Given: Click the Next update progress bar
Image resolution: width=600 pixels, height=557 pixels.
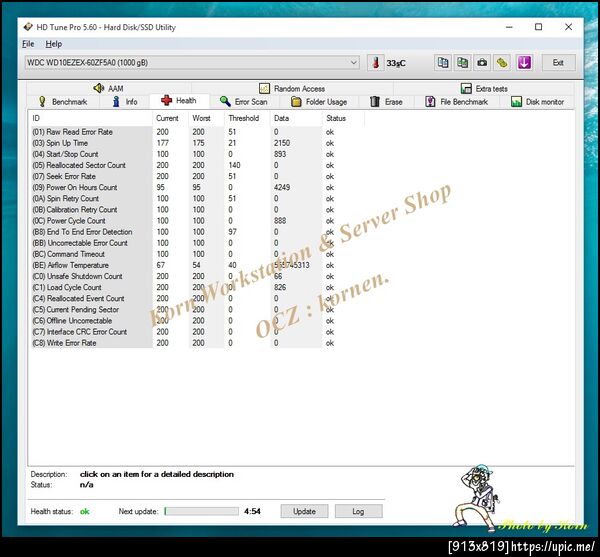Looking at the screenshot, I should 201,511.
